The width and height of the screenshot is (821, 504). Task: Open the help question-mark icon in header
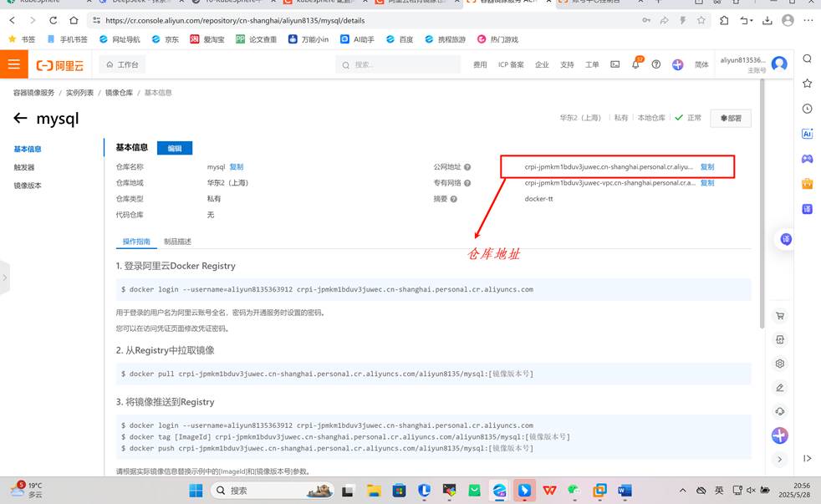tap(656, 64)
